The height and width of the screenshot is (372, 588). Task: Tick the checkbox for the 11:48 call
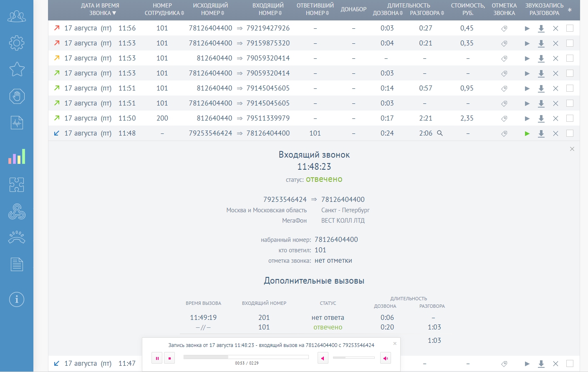coord(570,133)
